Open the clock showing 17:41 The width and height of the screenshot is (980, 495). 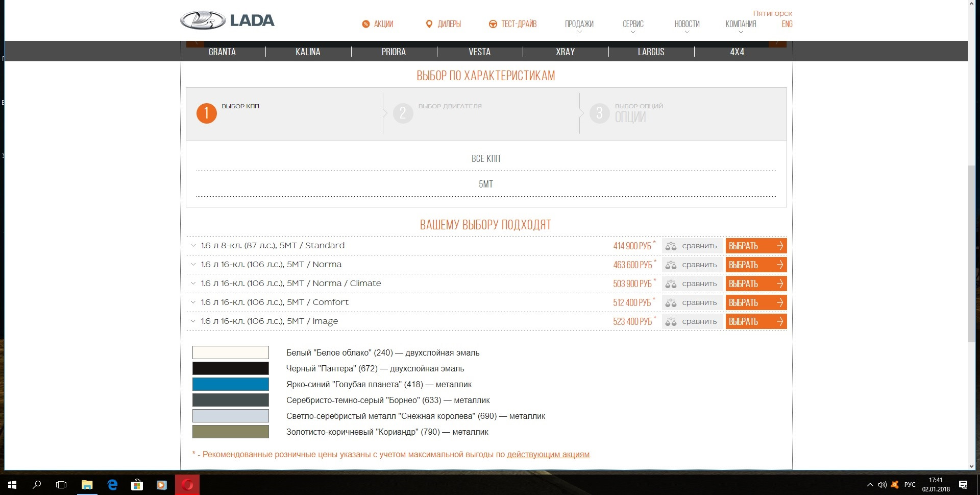(x=936, y=485)
